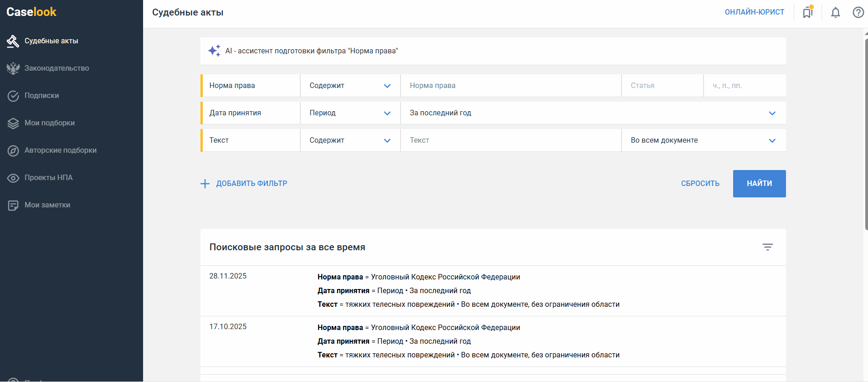Open the search history filter icon
This screenshot has width=868, height=382.
pos(767,247)
